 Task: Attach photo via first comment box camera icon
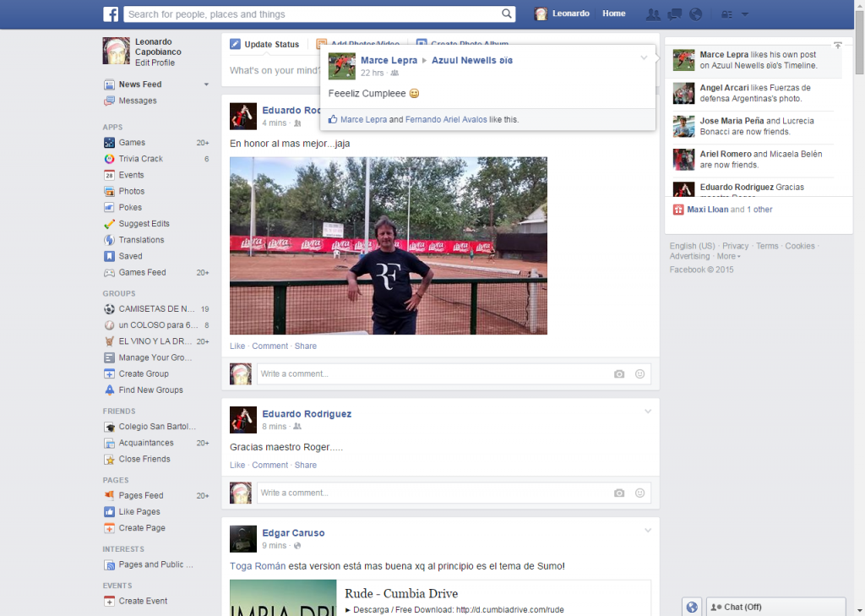coord(619,374)
